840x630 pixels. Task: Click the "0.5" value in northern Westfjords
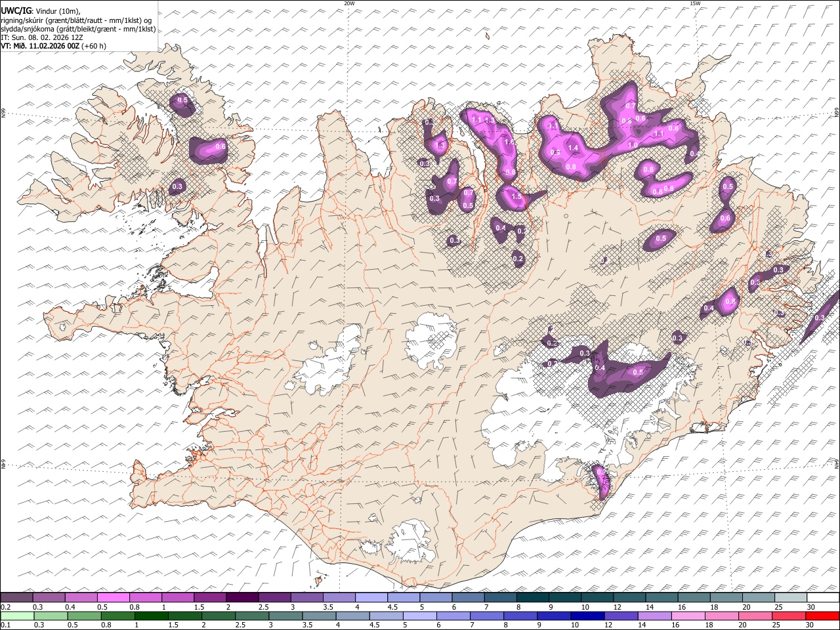pos(182,100)
